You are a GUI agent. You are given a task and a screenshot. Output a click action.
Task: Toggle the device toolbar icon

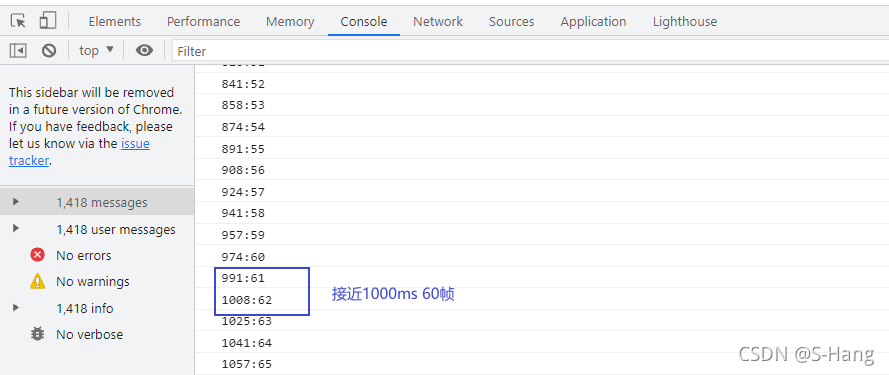(48, 21)
